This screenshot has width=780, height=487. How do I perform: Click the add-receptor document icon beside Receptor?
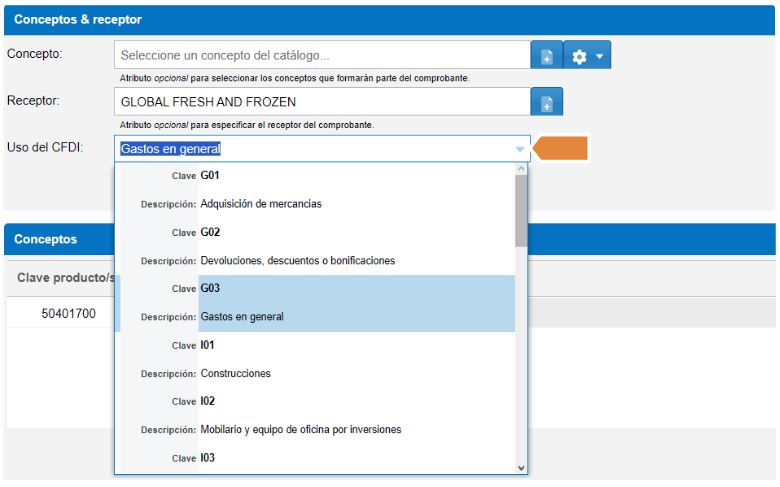[547, 102]
